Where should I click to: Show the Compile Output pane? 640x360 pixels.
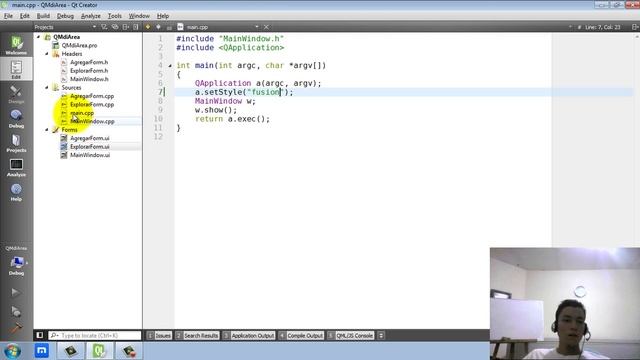coord(301,336)
